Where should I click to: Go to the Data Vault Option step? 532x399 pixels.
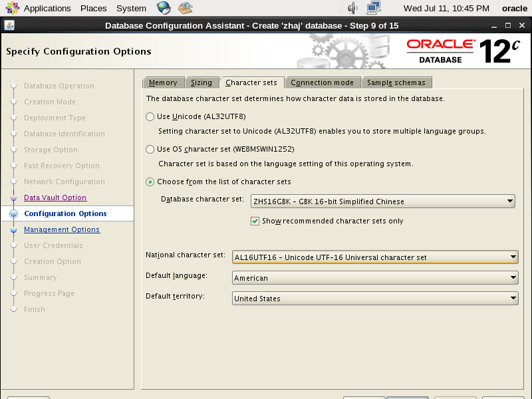[x=55, y=198]
